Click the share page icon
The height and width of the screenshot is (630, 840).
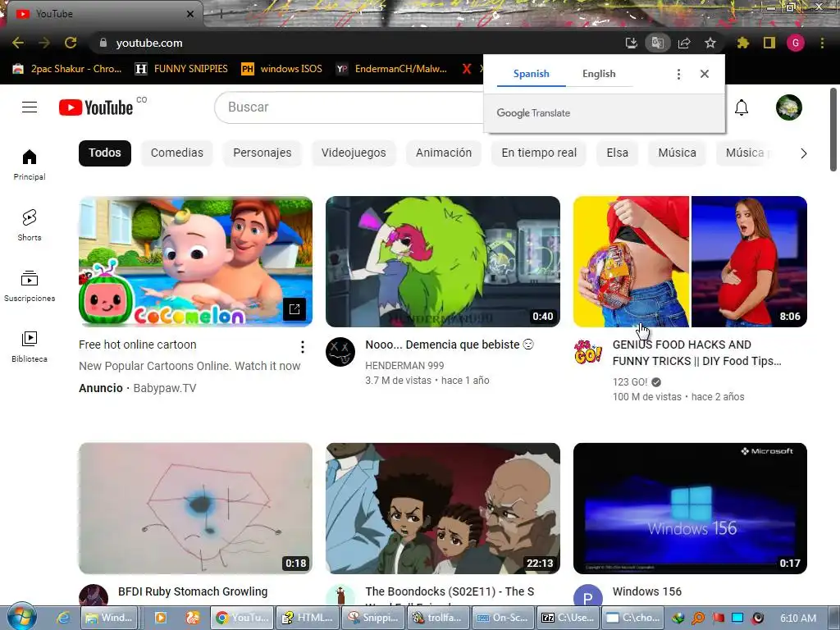click(684, 43)
